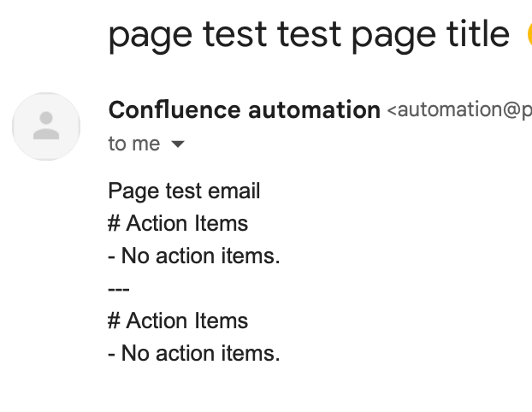Screen dimensions: 532x412
Task: Open sender name "Confluence automation"
Action: (244, 110)
